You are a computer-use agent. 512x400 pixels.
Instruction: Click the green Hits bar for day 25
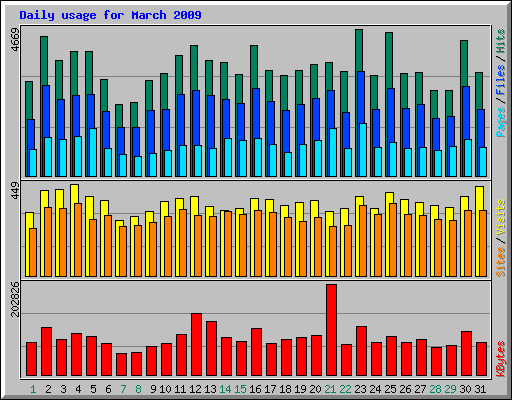(389, 60)
